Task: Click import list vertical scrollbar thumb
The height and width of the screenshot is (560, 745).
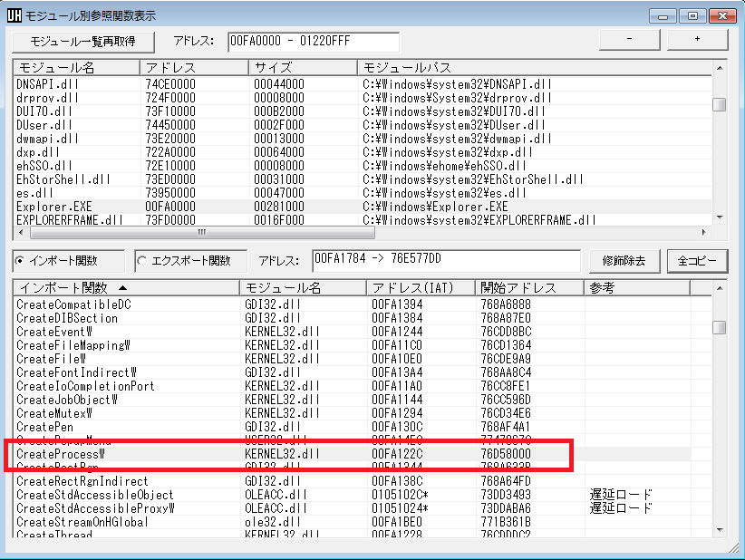Action: [x=720, y=327]
